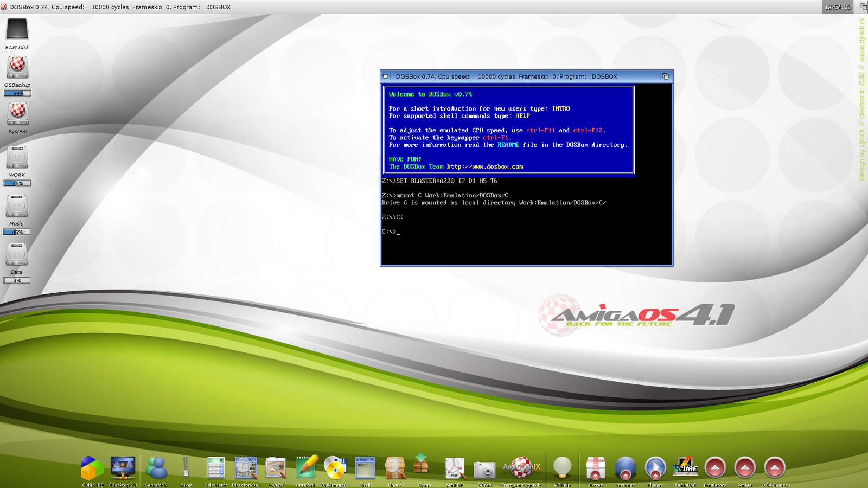Screen dimensions: 868x488
Task: Open the RAM Disk icon
Action: click(17, 30)
